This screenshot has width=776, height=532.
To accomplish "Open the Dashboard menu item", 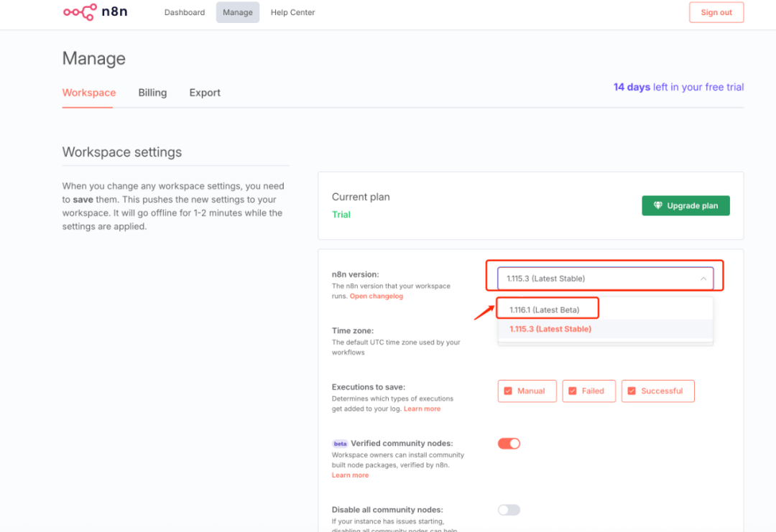I will (x=185, y=12).
